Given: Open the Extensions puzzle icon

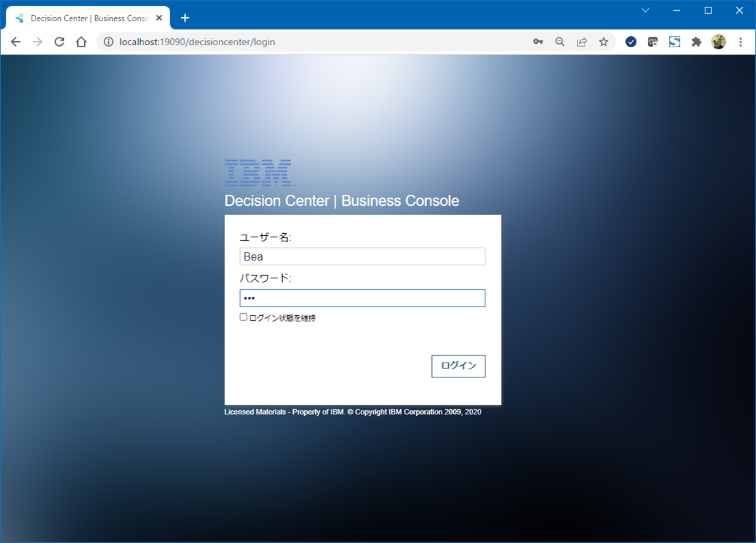Looking at the screenshot, I should point(697,42).
